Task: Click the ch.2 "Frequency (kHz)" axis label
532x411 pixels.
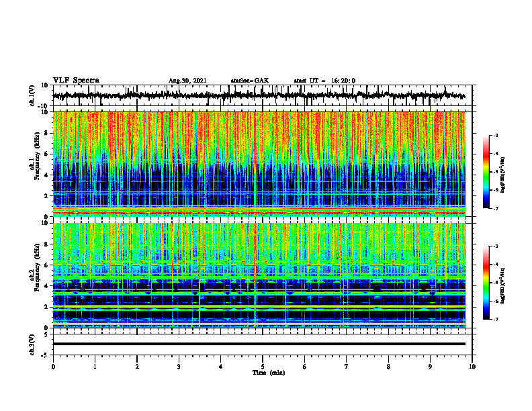Action: tap(37, 269)
